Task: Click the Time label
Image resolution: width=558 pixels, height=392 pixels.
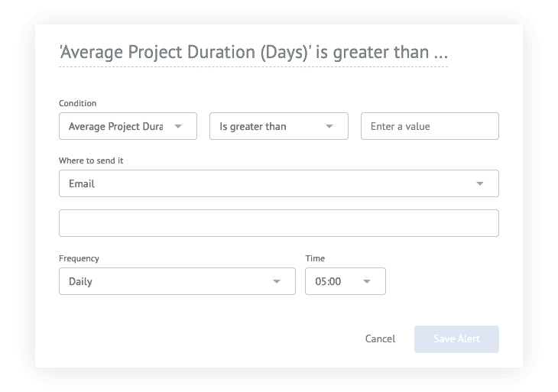Action: (x=315, y=258)
